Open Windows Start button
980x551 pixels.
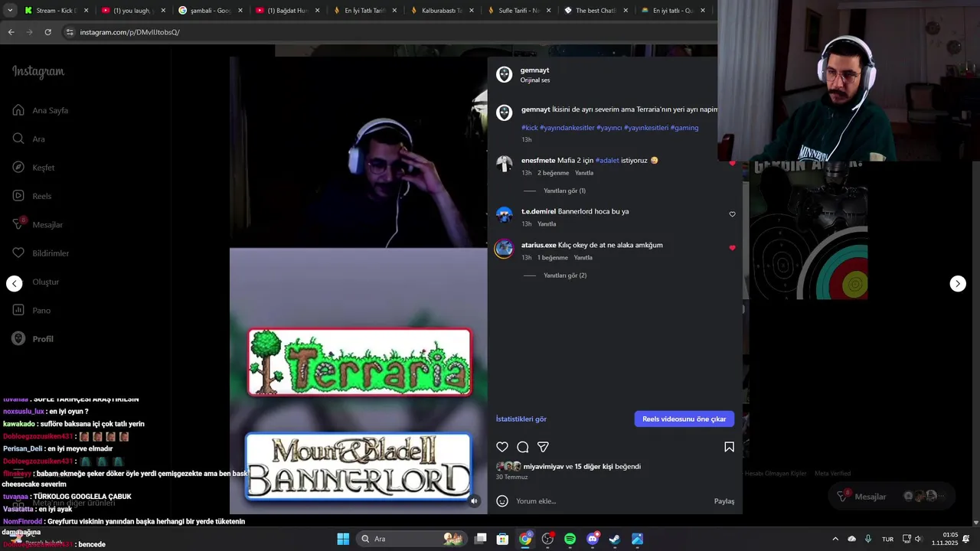coord(343,539)
